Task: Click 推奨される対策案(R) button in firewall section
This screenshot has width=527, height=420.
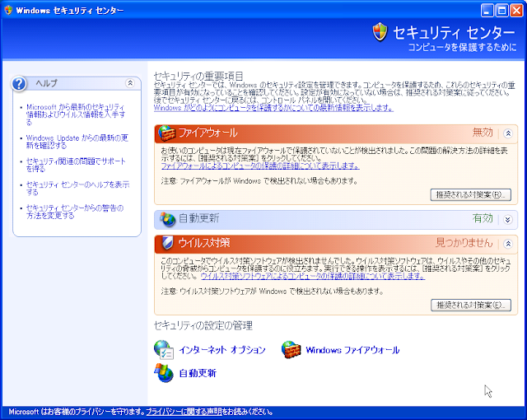Action: point(471,195)
